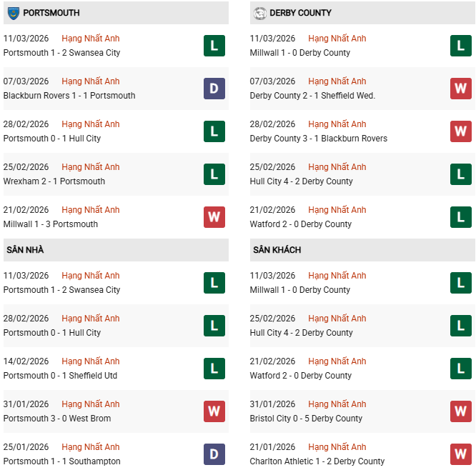The height and width of the screenshot is (470, 476).
Task: Click the D badge for Blackburn Rovers match
Action: point(214,89)
